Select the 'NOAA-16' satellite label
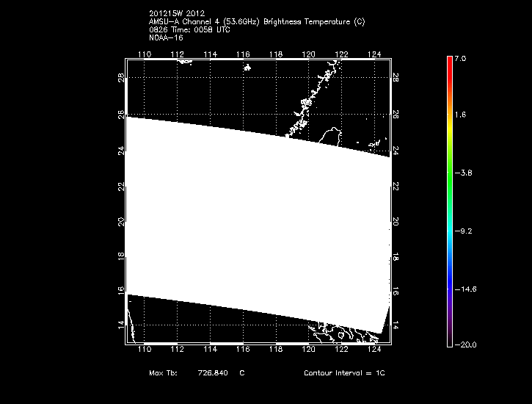This screenshot has width=532, height=404. (166, 37)
